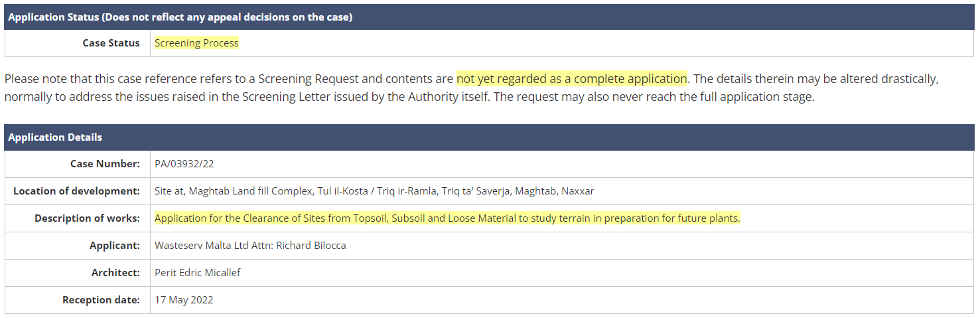The image size is (980, 318).
Task: Select Wasteserv Malta Ltd applicant name
Action: click(250, 246)
